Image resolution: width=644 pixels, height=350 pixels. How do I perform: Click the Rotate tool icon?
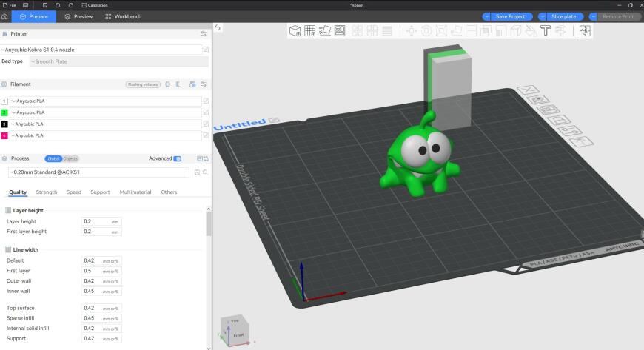426,31
